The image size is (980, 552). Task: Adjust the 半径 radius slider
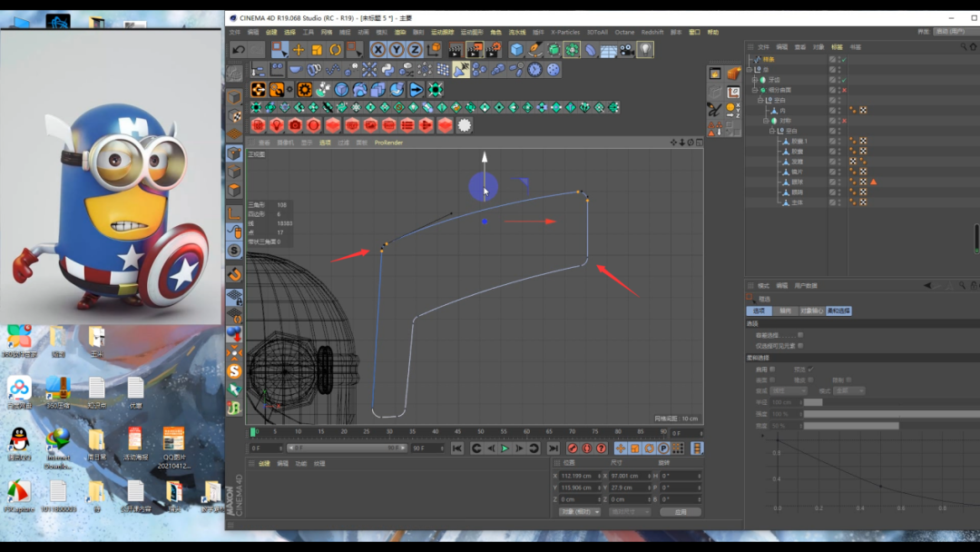892,402
